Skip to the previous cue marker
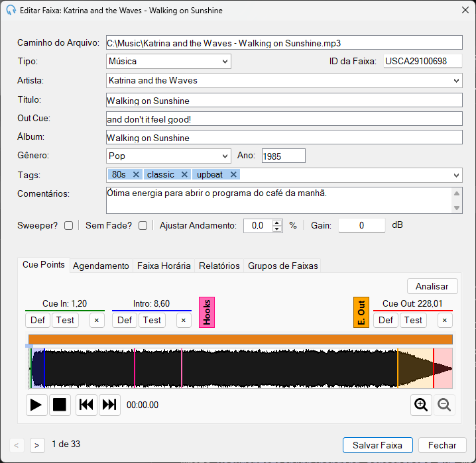The height and width of the screenshot is (463, 476). tap(86, 405)
